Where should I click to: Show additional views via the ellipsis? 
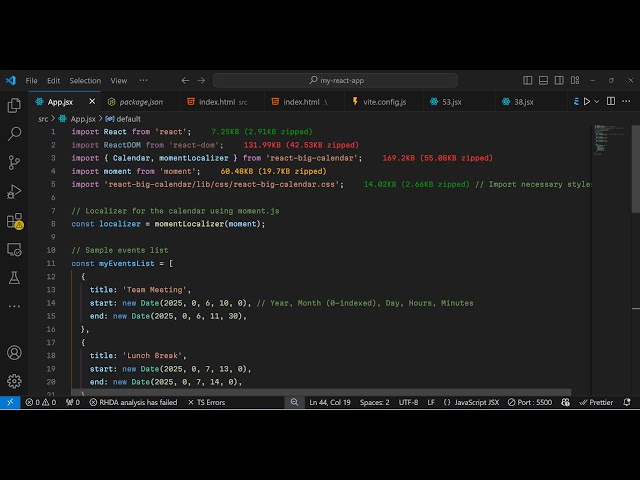point(14,306)
